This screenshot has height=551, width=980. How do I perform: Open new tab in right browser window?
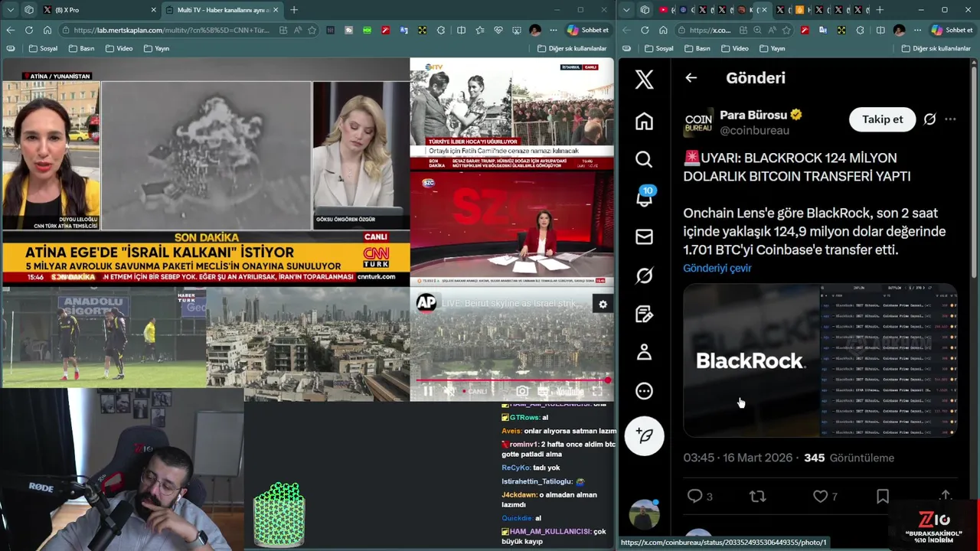[x=880, y=10]
